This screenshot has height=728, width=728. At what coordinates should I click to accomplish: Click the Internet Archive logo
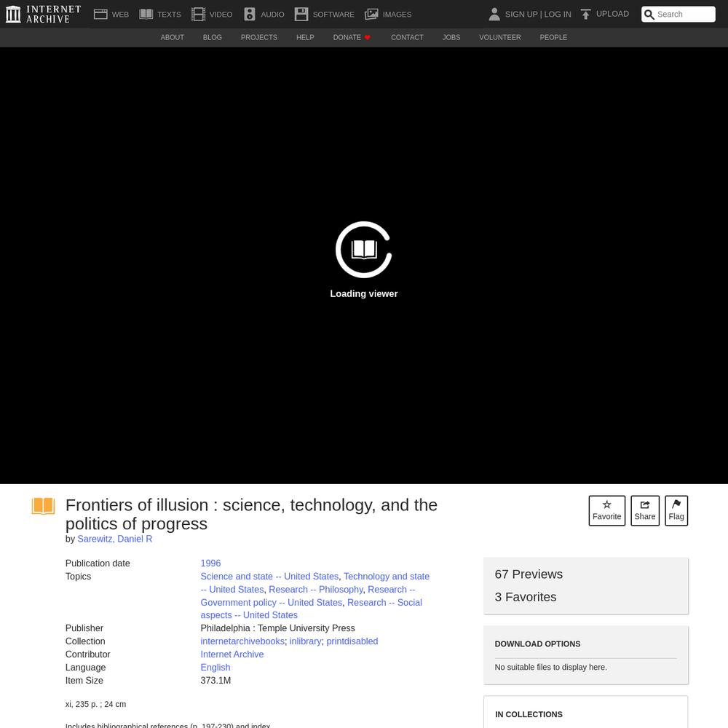(43, 15)
